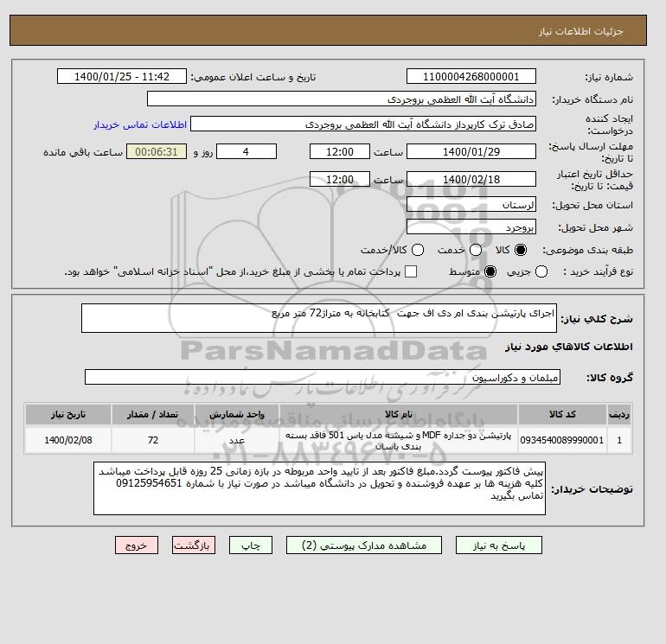This screenshot has height=644, width=666.
Task: Click the unit cell عدد
Action: tap(237, 440)
